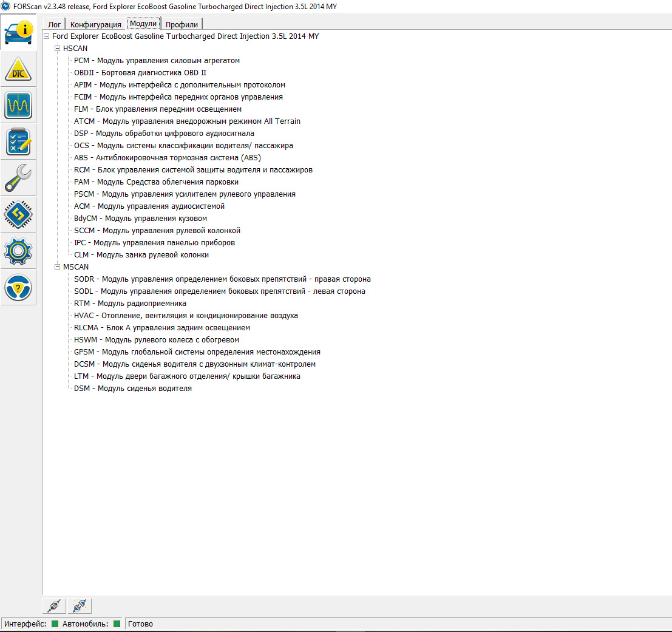Select the FLM front lighting module row

(158, 109)
